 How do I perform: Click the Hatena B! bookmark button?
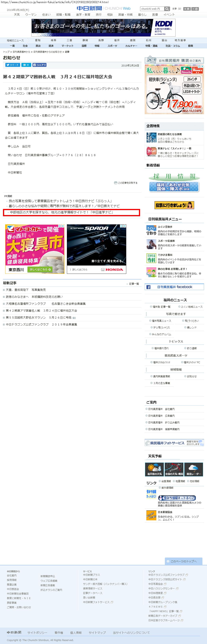coord(26,65)
